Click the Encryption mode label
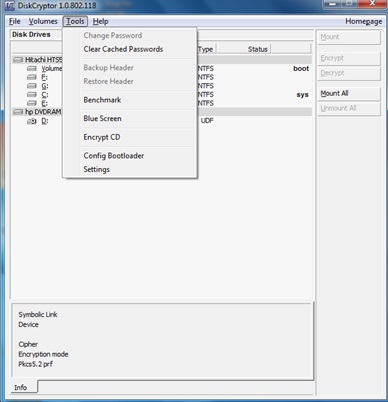This screenshot has height=402, width=388. click(x=43, y=354)
